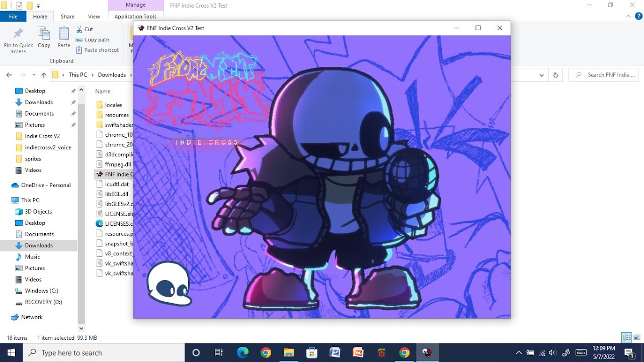The image size is (644, 362).
Task: Switch to the Home ribbon tab
Action: point(40,17)
